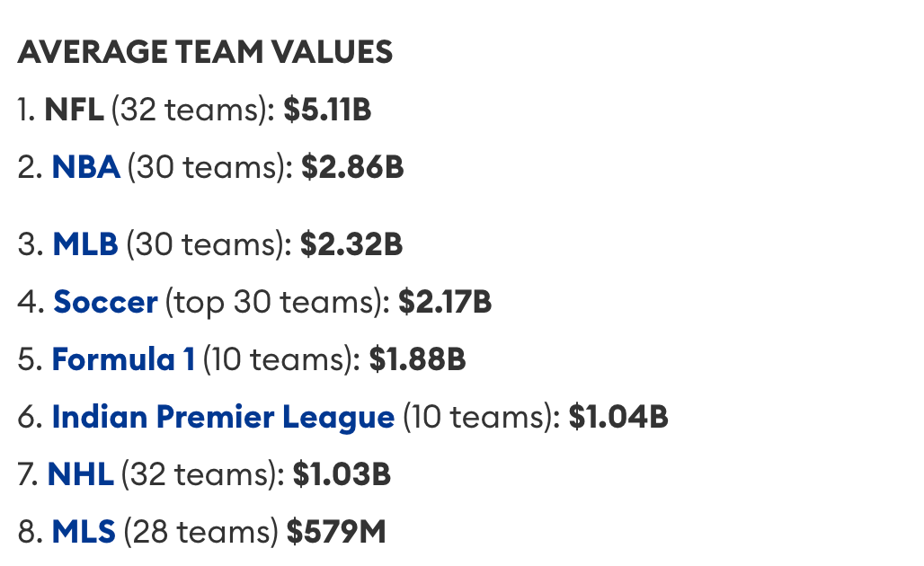The height and width of the screenshot is (566, 924).
Task: Select the $2.86B NBA value
Action: pos(352,167)
